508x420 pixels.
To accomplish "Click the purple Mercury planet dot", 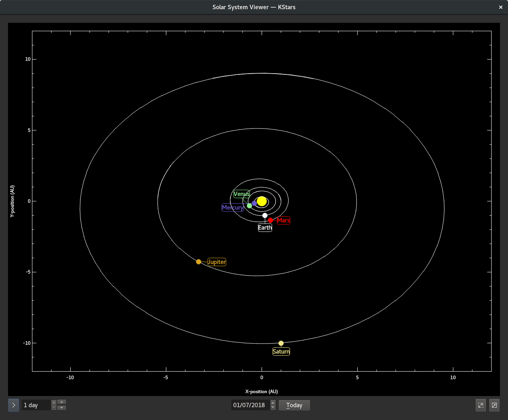I will [254, 203].
